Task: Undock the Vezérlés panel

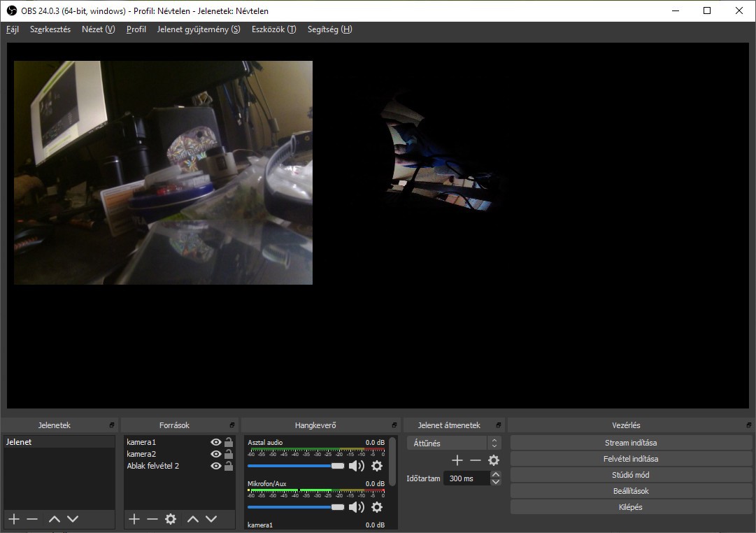Action: coord(749,425)
